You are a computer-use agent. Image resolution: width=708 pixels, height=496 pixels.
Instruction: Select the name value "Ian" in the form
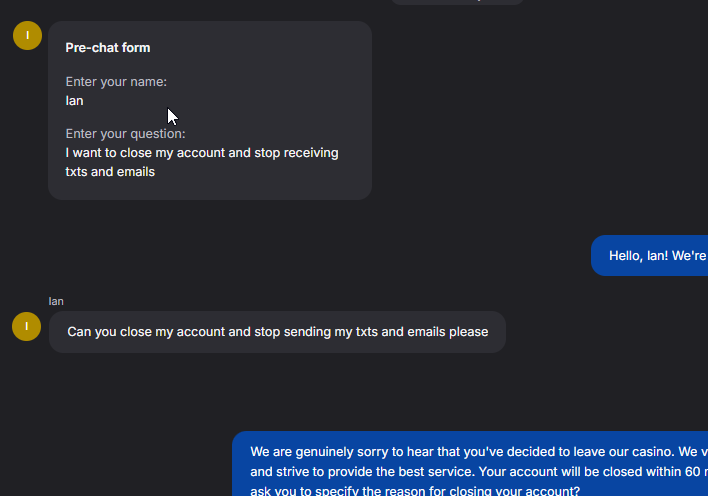75,100
